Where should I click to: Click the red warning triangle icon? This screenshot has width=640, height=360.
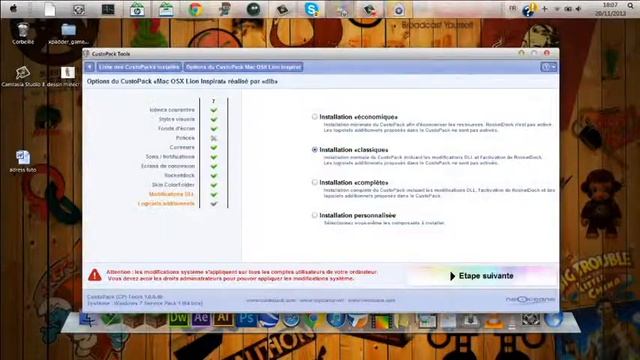point(95,275)
